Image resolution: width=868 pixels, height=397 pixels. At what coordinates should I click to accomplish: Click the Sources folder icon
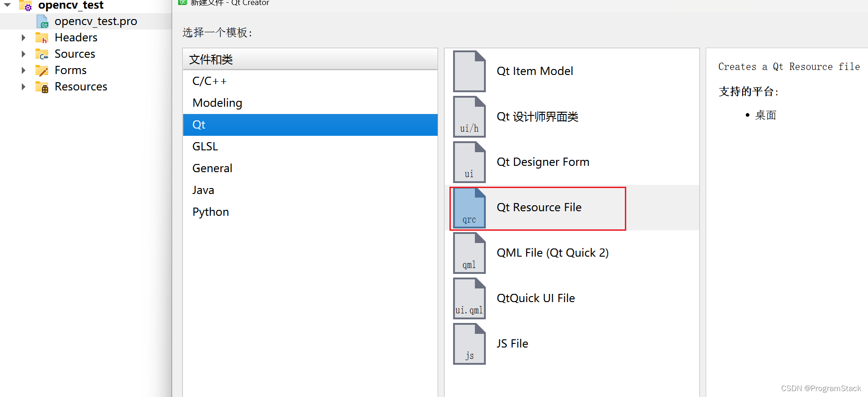point(42,54)
